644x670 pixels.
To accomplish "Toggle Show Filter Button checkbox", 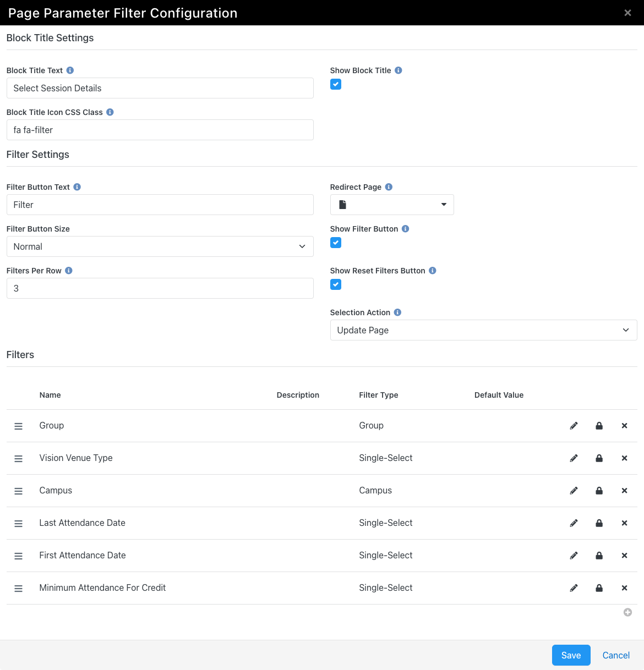I will click(336, 243).
